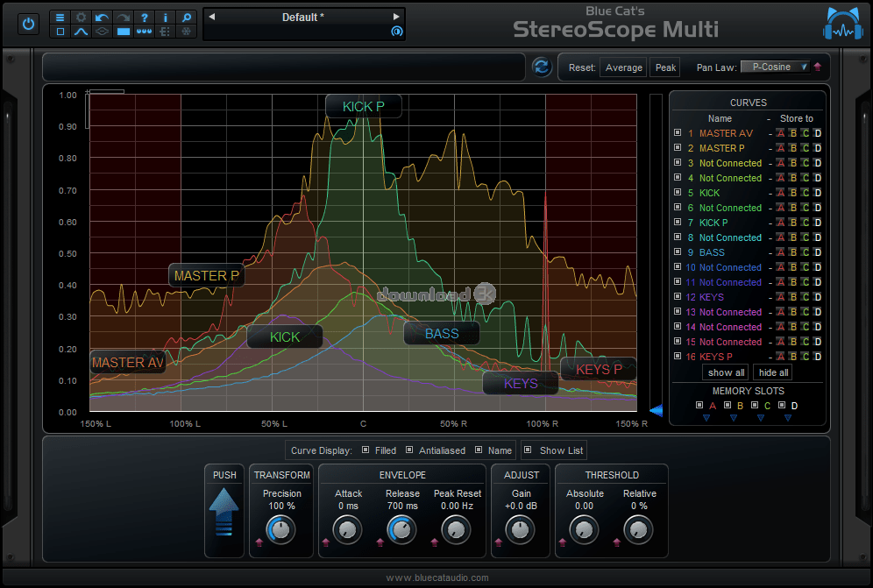The width and height of the screenshot is (873, 588).
Task: Click the blue PUSH up-arrow
Action: pyautogui.click(x=224, y=511)
